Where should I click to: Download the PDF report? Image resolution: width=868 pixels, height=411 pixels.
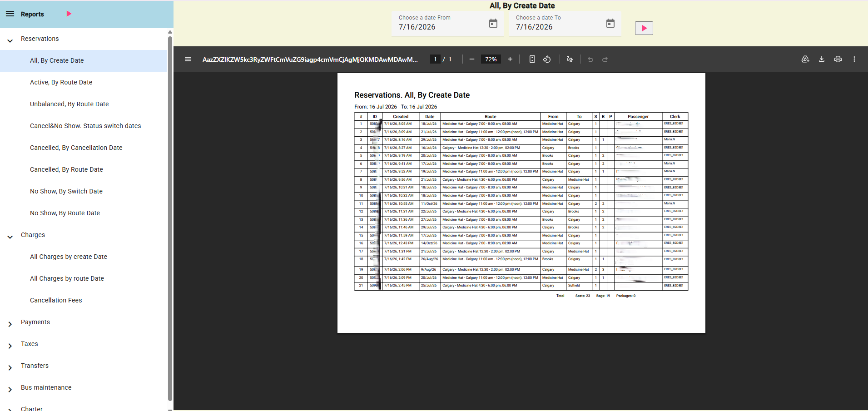[822, 59]
